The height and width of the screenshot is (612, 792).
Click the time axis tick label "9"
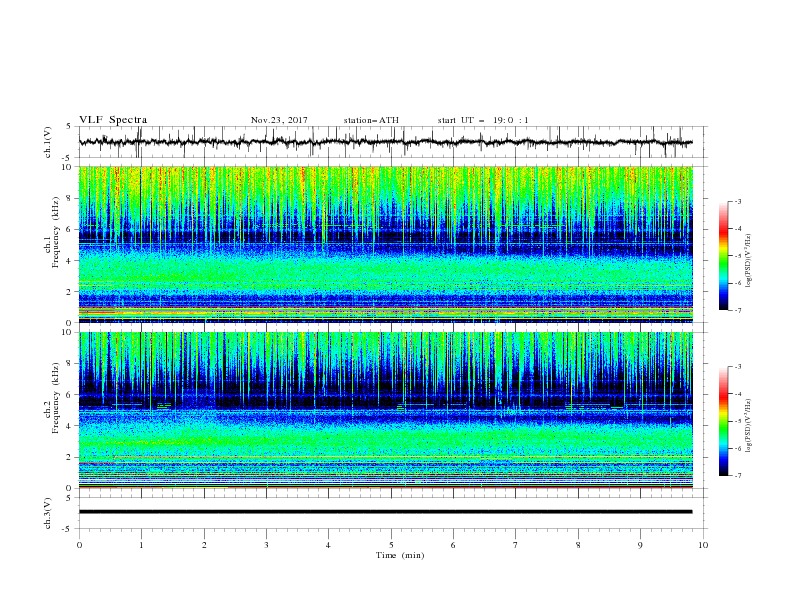[640, 545]
